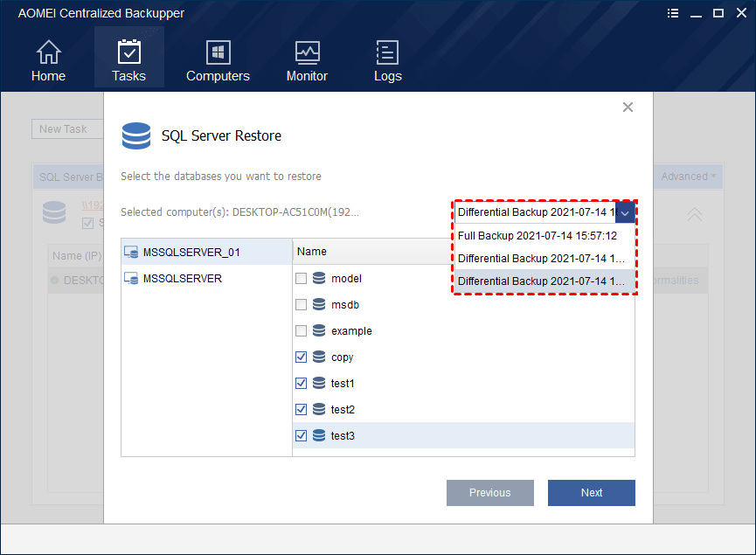Select Full Backup 2021-07-14 15:57:12 option

click(544, 235)
